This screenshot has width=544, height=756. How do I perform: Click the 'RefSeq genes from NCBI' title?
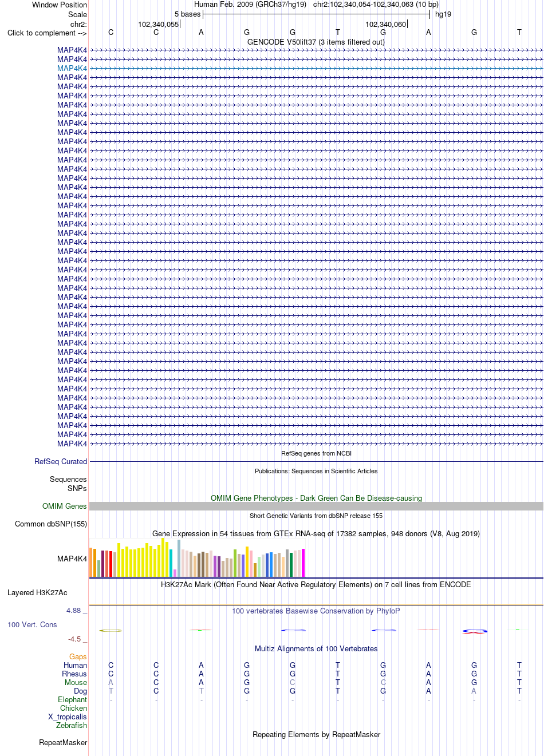(316, 453)
